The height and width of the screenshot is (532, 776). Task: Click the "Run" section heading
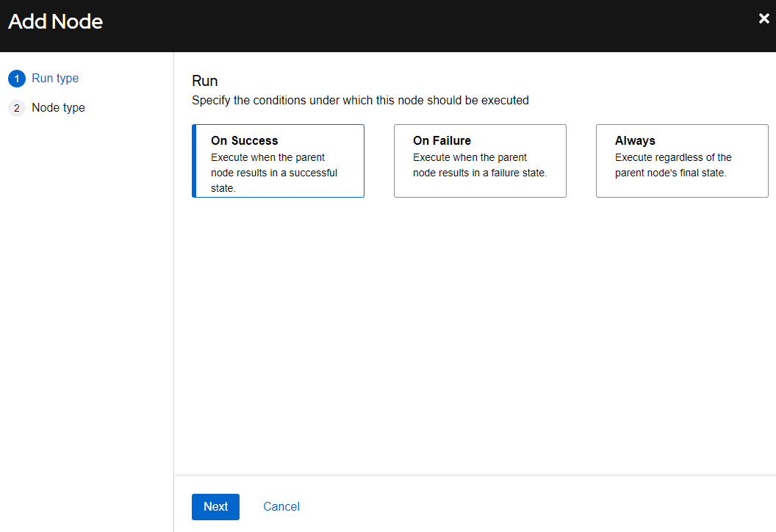click(205, 81)
